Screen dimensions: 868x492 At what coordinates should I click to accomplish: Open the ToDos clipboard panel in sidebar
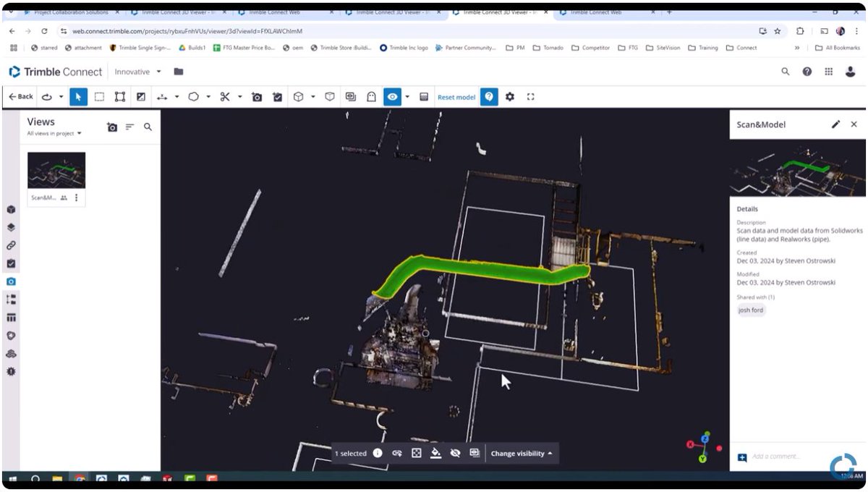pos(11,263)
